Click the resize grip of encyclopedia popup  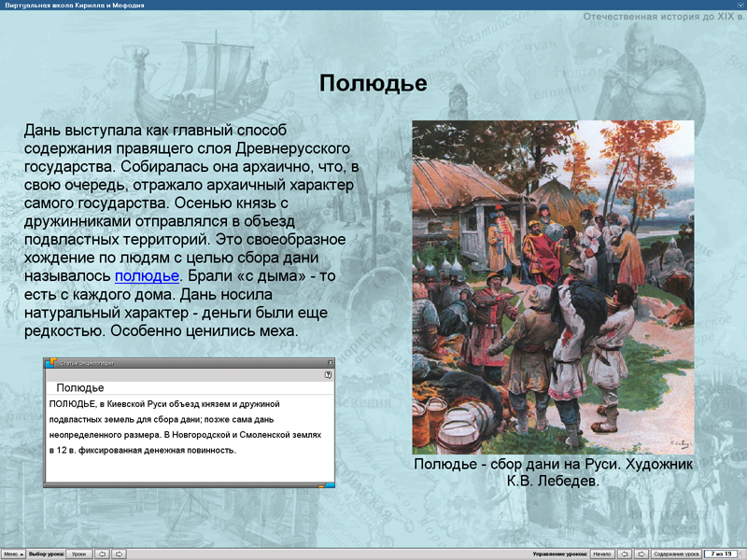[327, 485]
